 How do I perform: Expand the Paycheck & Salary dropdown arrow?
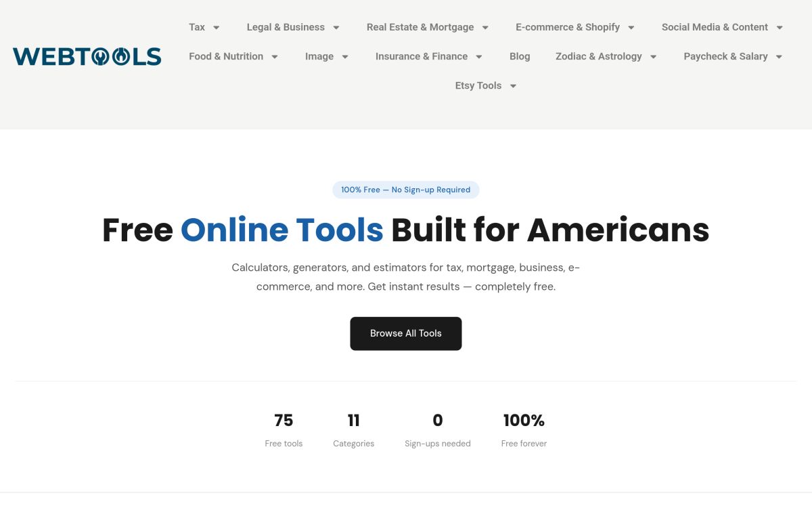point(779,57)
